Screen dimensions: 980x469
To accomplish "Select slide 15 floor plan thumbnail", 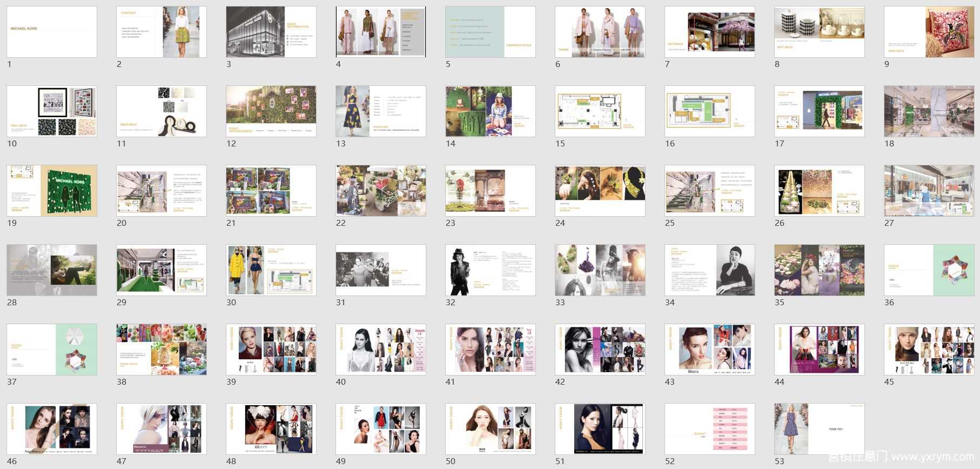I will point(600,111).
